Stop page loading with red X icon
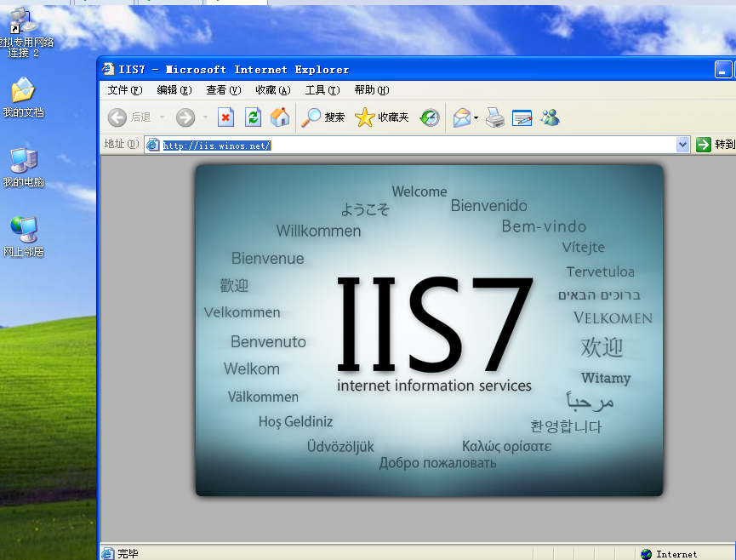 [x=225, y=117]
